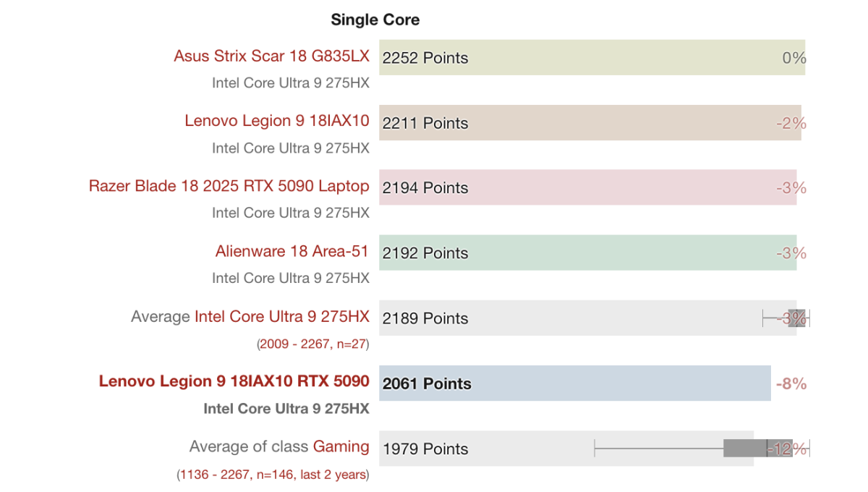Click the 2211 Points bar label
The width and height of the screenshot is (868, 492).
(x=425, y=123)
